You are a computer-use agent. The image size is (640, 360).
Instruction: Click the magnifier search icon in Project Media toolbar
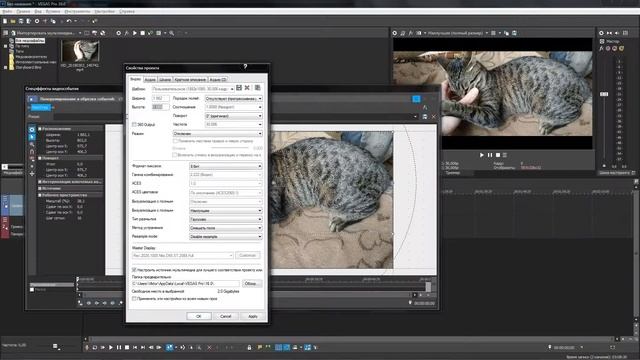[171, 33]
